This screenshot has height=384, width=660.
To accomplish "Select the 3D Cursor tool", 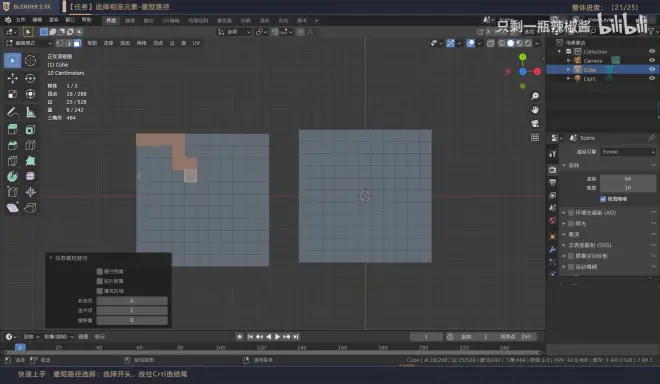I will (x=30, y=61).
